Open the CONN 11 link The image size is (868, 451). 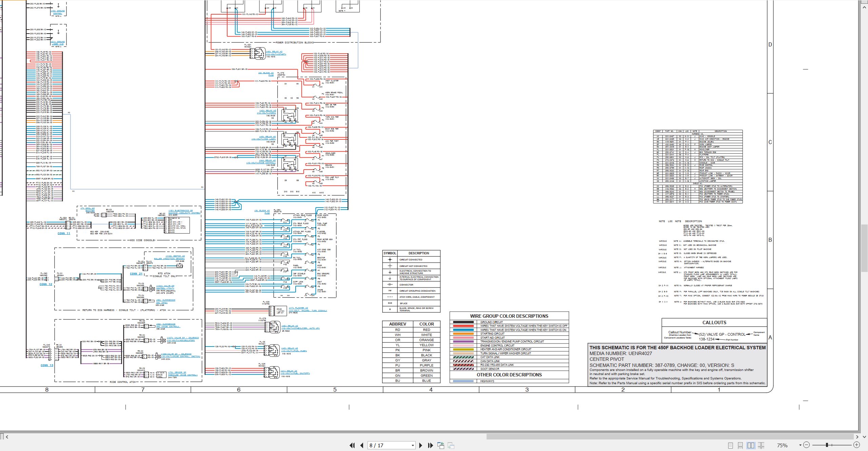64,233
